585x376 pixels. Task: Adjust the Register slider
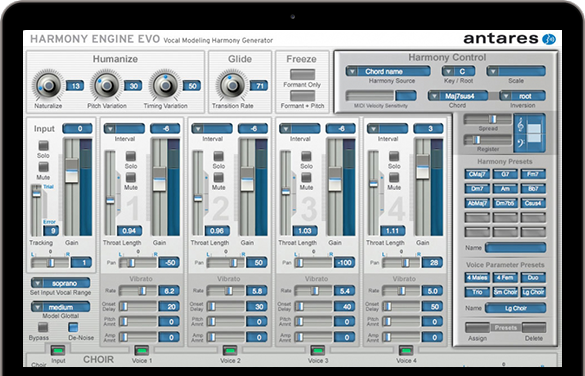pos(487,140)
